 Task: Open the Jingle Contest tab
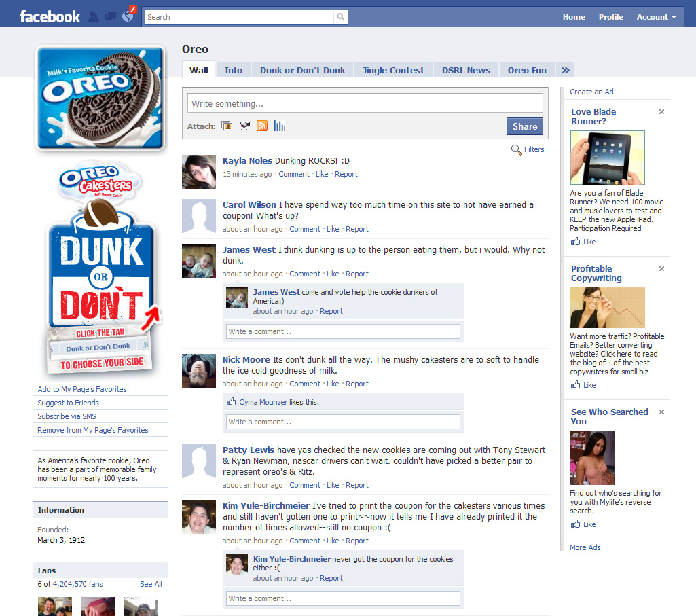tap(393, 70)
